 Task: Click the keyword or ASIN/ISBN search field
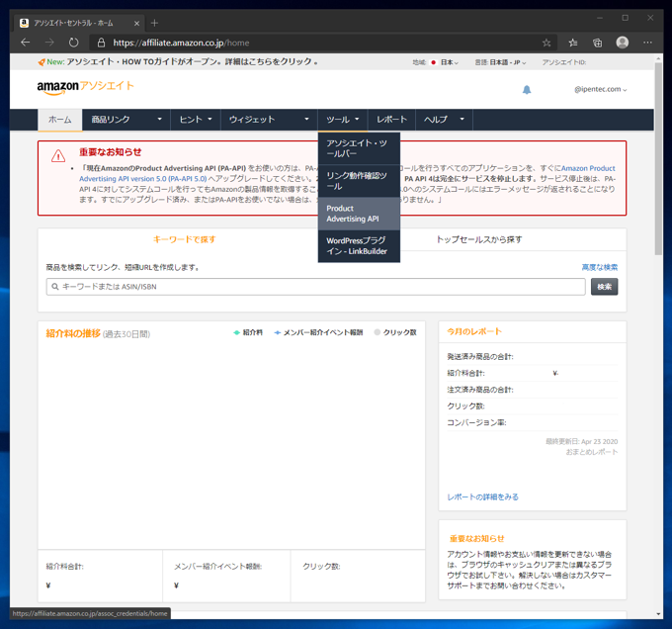coord(316,287)
